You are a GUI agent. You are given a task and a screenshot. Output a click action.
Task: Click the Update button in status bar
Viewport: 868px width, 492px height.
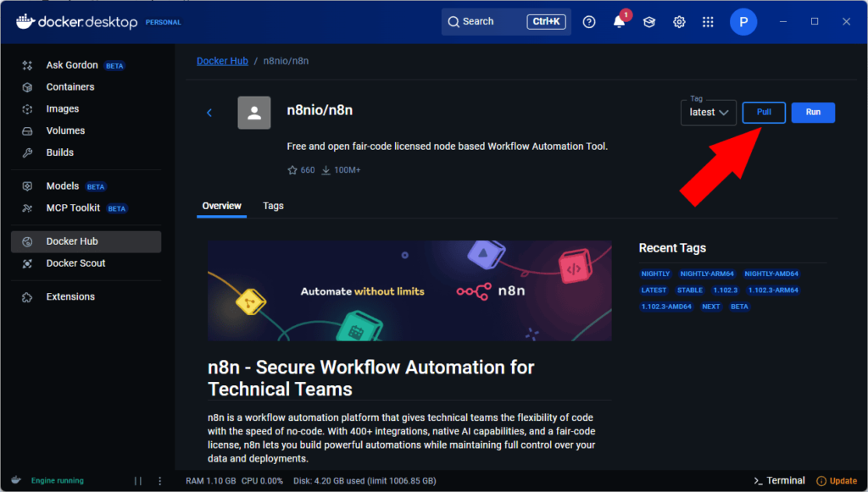pyautogui.click(x=837, y=481)
